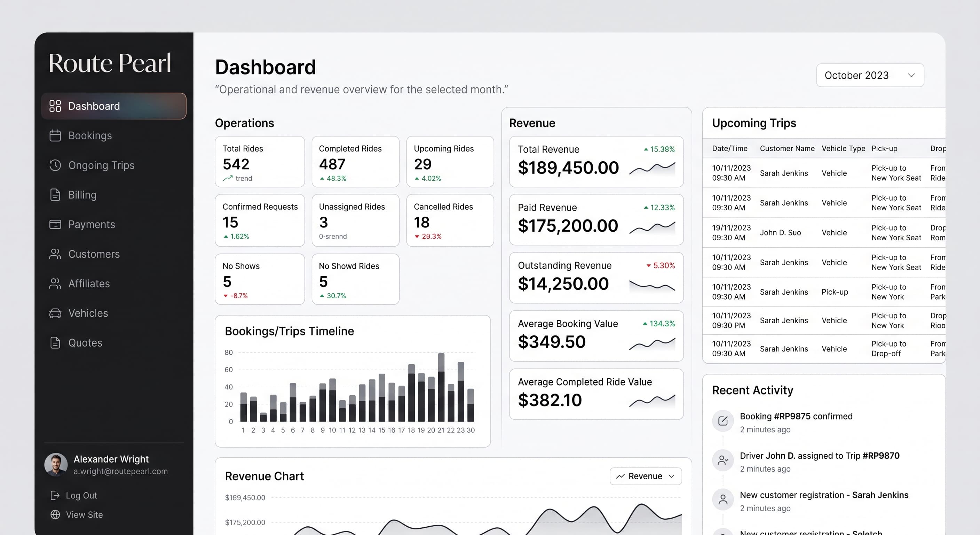Click the Customer Name column header

pos(787,148)
